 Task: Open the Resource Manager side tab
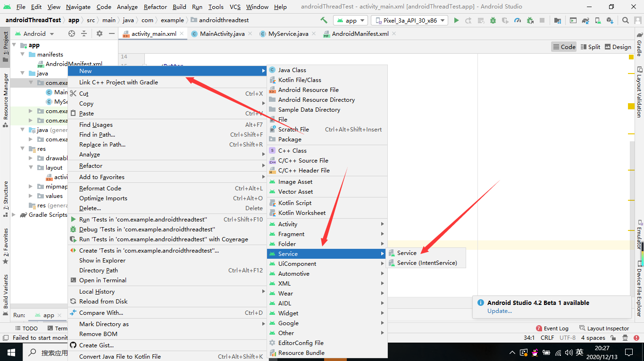[5, 101]
